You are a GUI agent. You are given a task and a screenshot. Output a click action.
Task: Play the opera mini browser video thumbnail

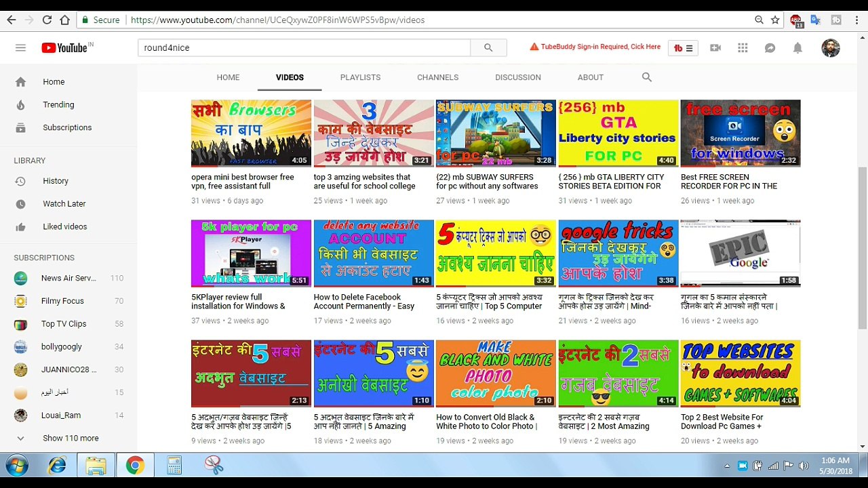[x=251, y=133]
